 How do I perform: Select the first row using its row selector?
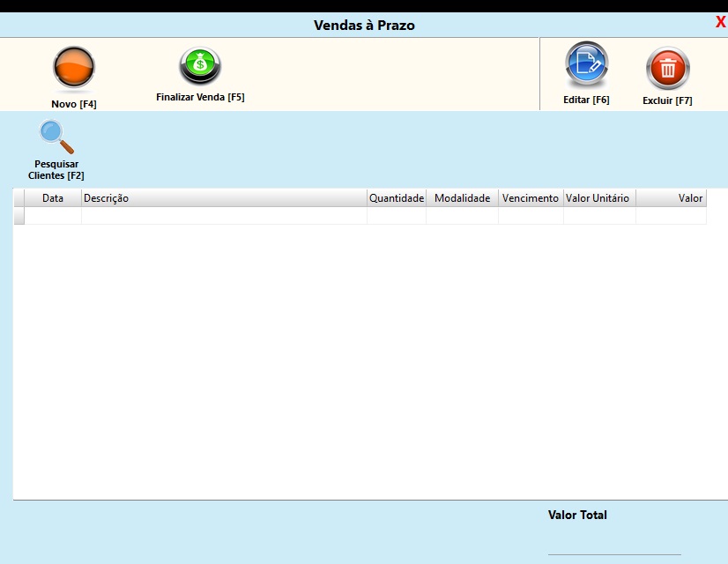pyautogui.click(x=19, y=216)
